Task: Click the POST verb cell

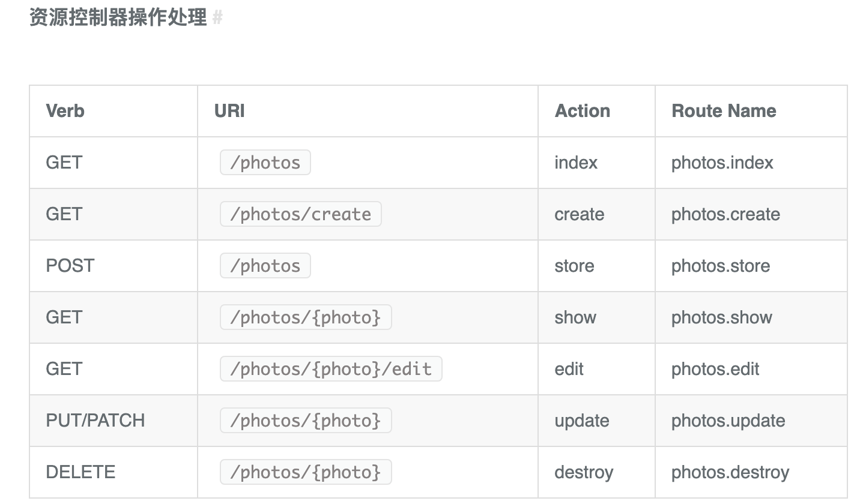Action: (70, 266)
